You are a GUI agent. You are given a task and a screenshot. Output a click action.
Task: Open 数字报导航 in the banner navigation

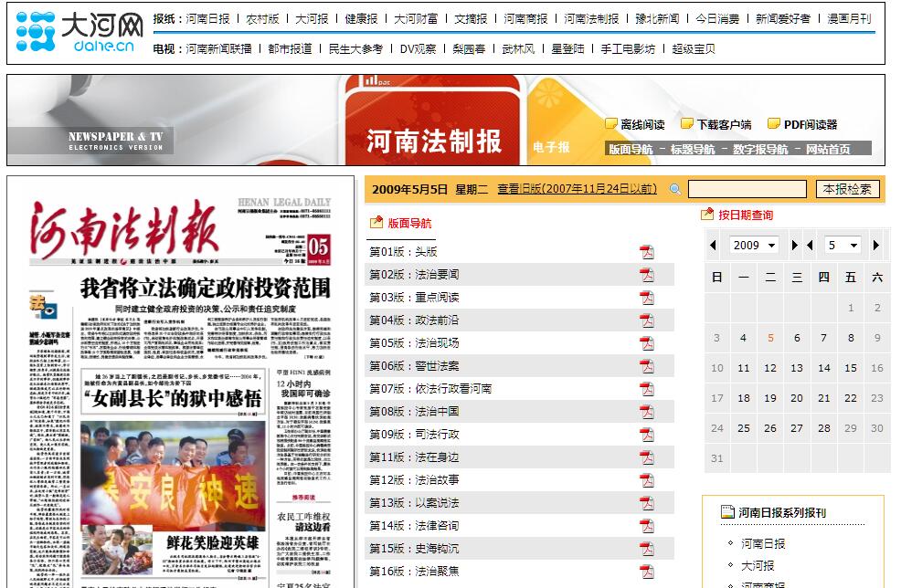(x=760, y=150)
